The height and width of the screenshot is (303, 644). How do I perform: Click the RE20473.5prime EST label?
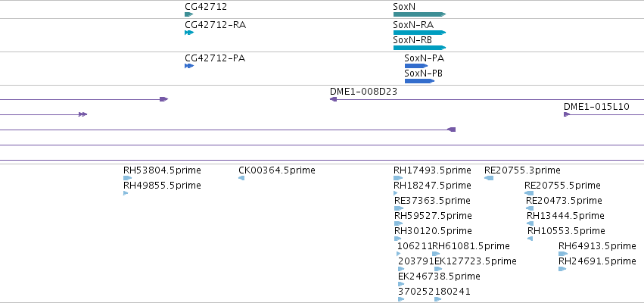pos(565,201)
